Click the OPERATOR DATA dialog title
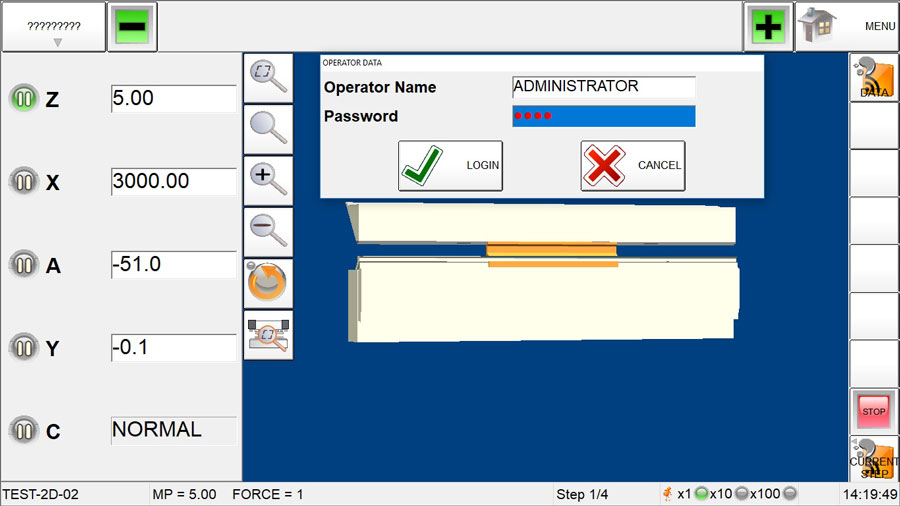Screen dimensions: 900x506 352,63
